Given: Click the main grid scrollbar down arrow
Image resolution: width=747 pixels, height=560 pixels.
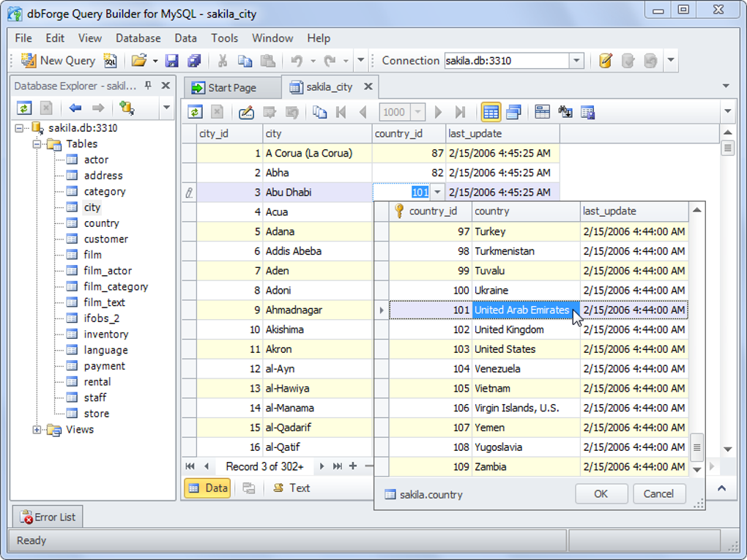Looking at the screenshot, I should [x=727, y=449].
